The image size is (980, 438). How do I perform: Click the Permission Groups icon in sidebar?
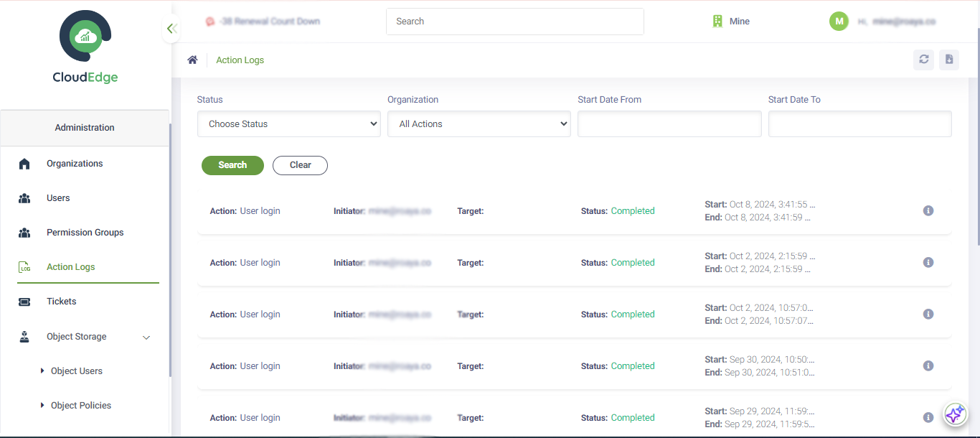click(24, 233)
